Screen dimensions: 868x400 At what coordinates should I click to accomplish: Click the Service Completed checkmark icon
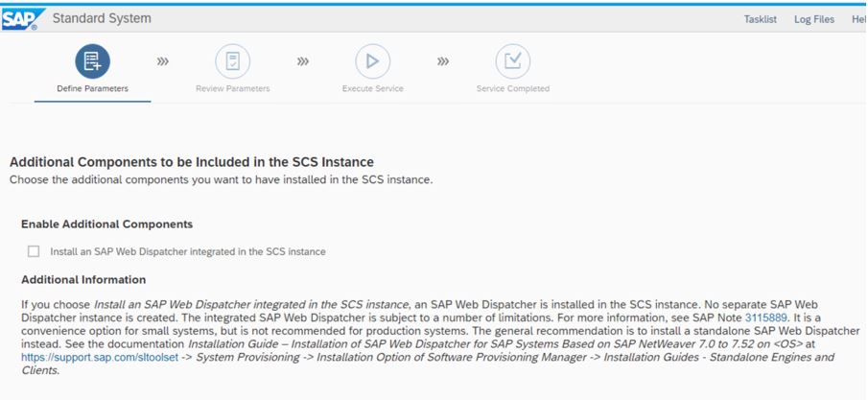tap(512, 61)
